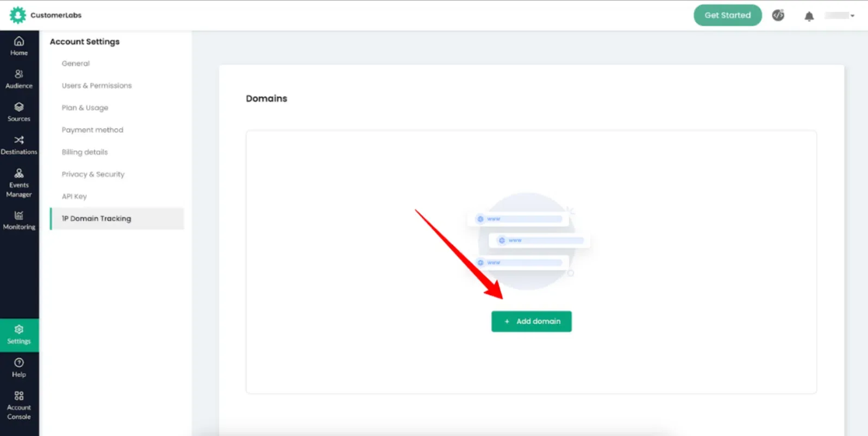868x436 pixels.
Task: Click the CustomerLabs brand name text
Action: (56, 15)
